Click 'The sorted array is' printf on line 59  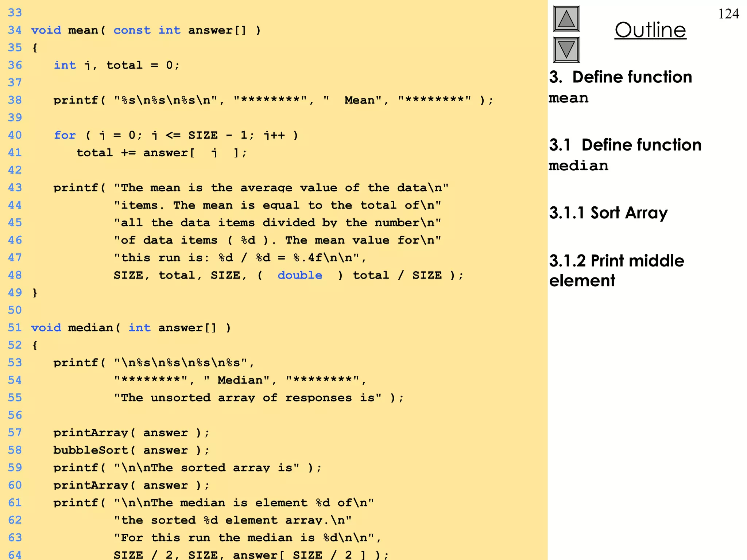[187, 468]
